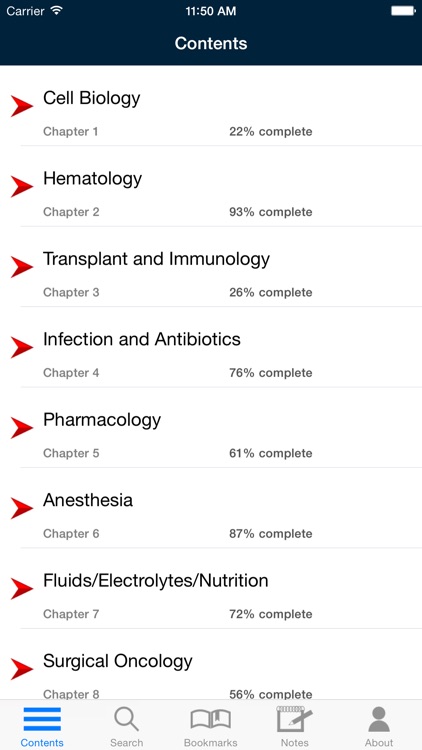Select Fluids/Electrolytes/Nutrition chapter
The image size is (422, 750).
pos(211,588)
